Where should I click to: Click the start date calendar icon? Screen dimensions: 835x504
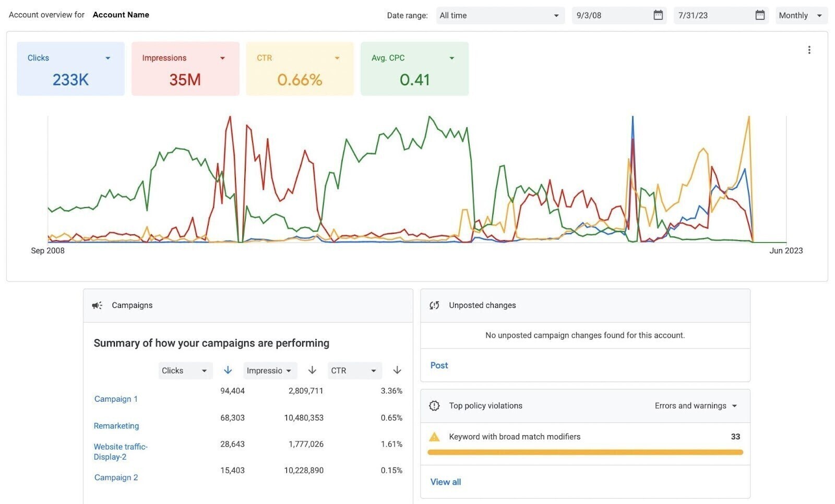[x=657, y=15]
